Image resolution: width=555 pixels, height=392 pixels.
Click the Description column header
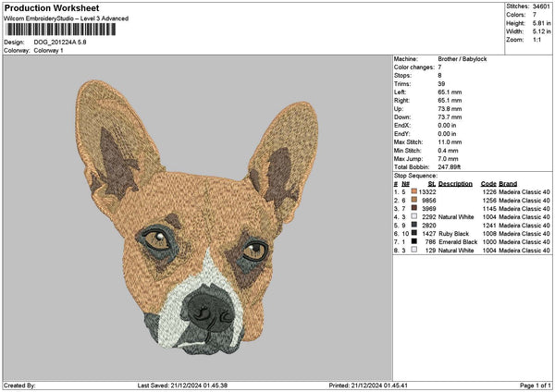click(x=455, y=183)
